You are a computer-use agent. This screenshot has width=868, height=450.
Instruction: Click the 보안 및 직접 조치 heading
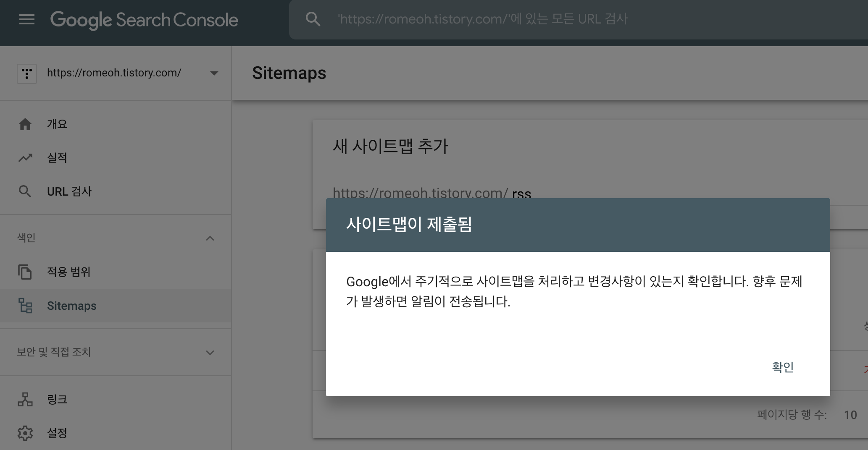54,352
